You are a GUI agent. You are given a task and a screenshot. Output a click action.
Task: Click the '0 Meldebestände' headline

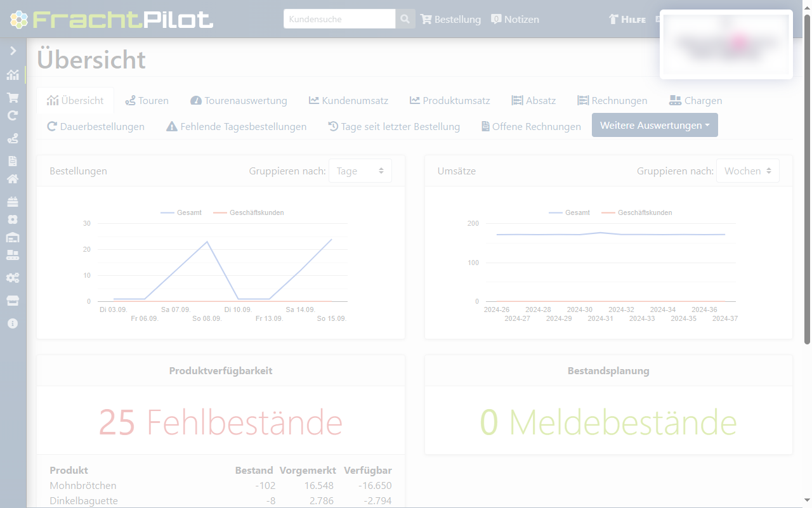608,422
